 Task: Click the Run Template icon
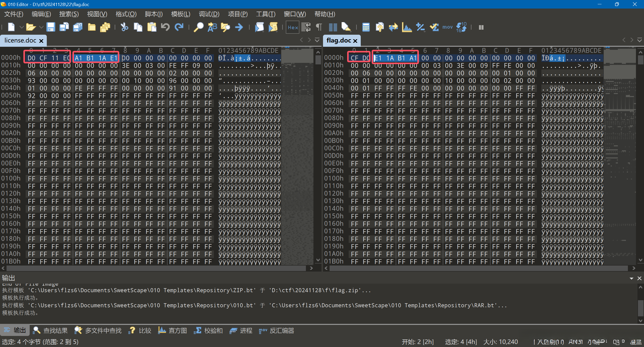point(273,27)
